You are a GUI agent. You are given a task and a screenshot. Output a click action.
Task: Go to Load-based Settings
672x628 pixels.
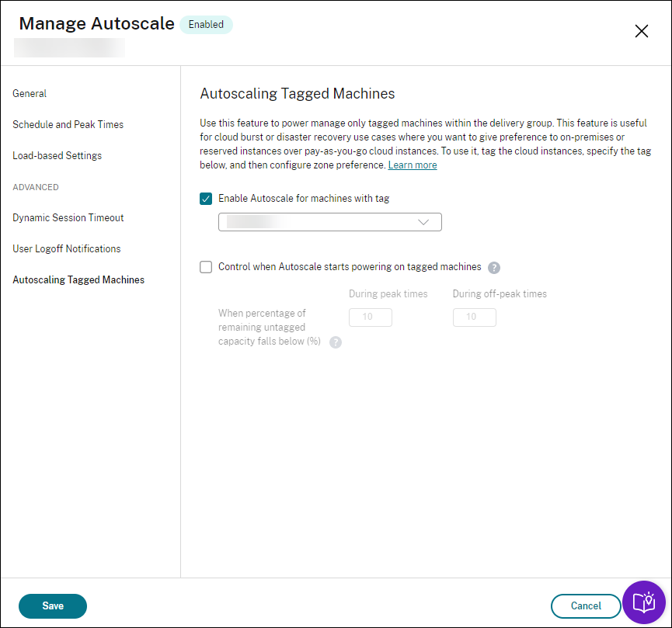(57, 155)
